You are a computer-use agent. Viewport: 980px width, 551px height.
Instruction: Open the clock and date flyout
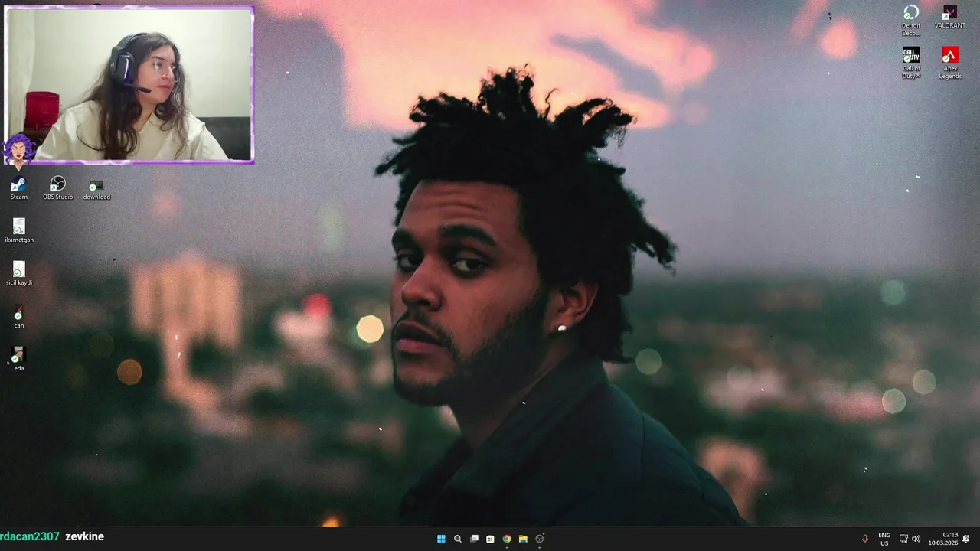(943, 539)
